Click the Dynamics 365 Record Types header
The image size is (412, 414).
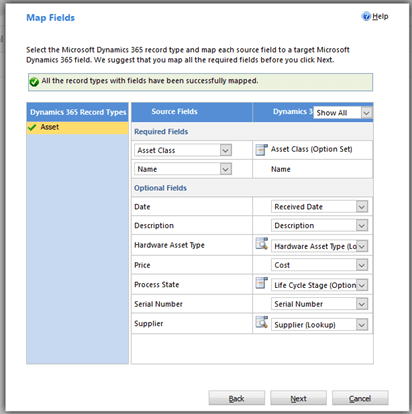tap(78, 112)
